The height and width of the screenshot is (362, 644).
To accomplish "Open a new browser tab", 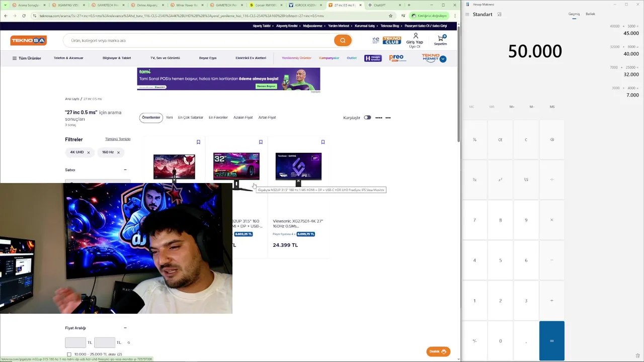I will (409, 5).
